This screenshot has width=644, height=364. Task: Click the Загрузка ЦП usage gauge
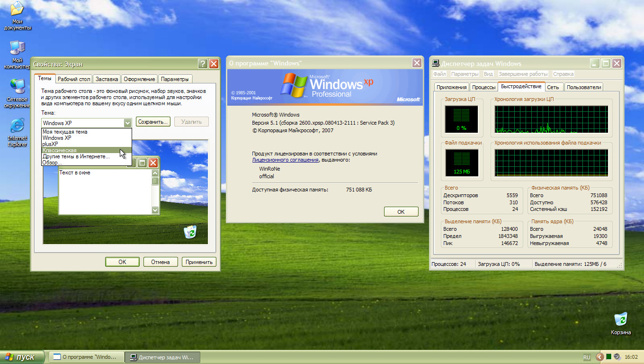pos(462,119)
